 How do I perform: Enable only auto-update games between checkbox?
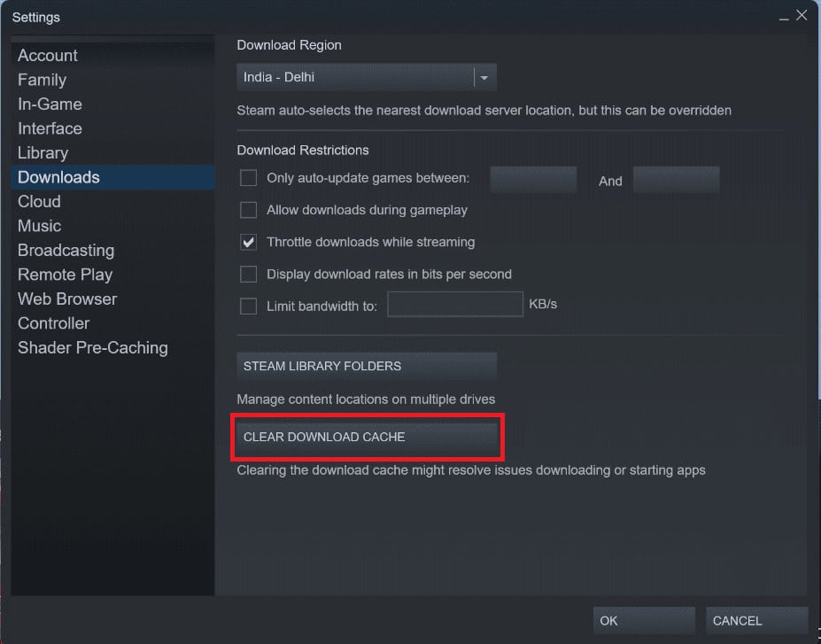tap(248, 178)
